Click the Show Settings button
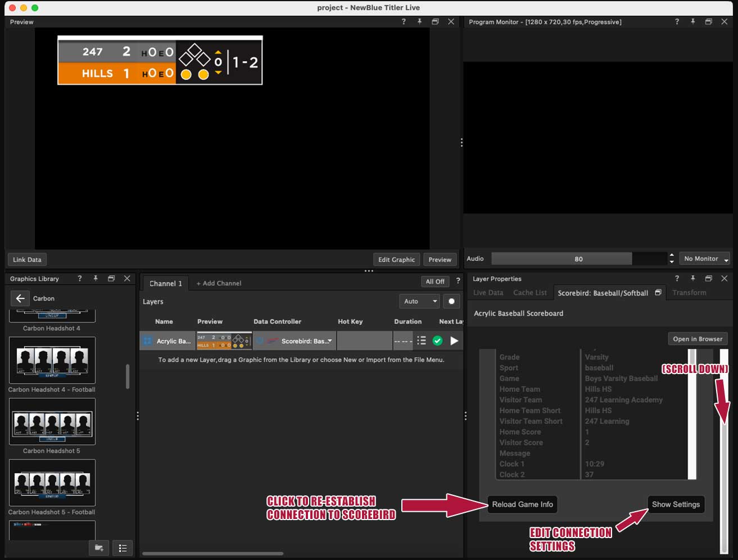This screenshot has height=560, width=738. tap(676, 504)
